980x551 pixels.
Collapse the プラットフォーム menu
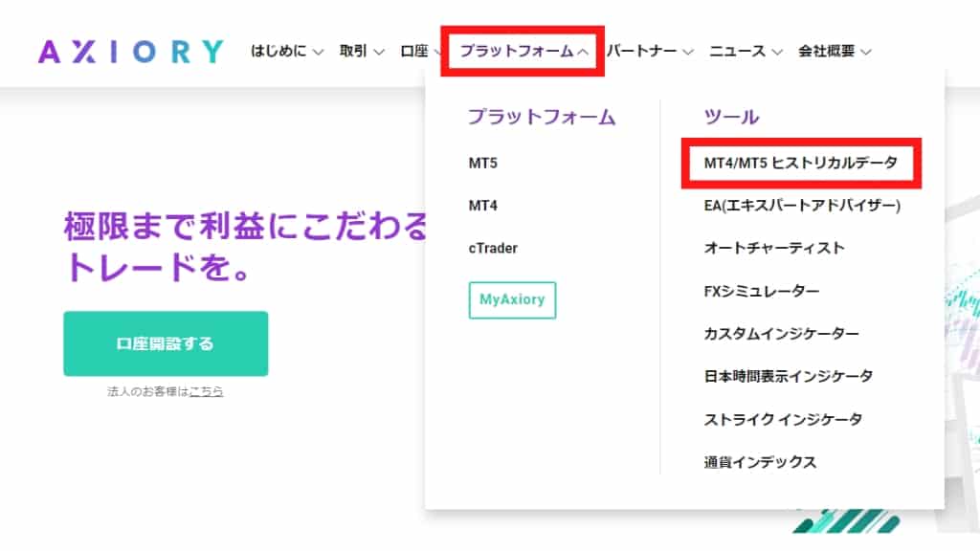click(523, 52)
